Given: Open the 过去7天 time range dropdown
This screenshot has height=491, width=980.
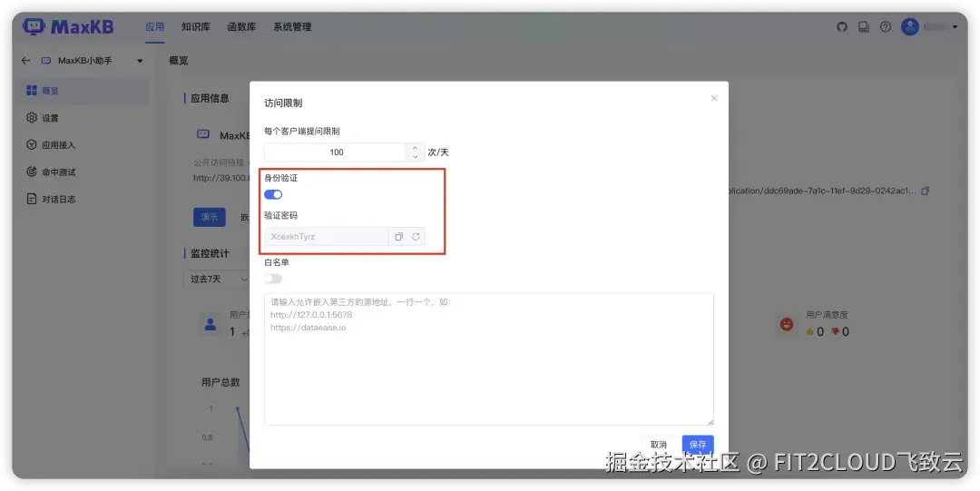Looking at the screenshot, I should click(218, 279).
